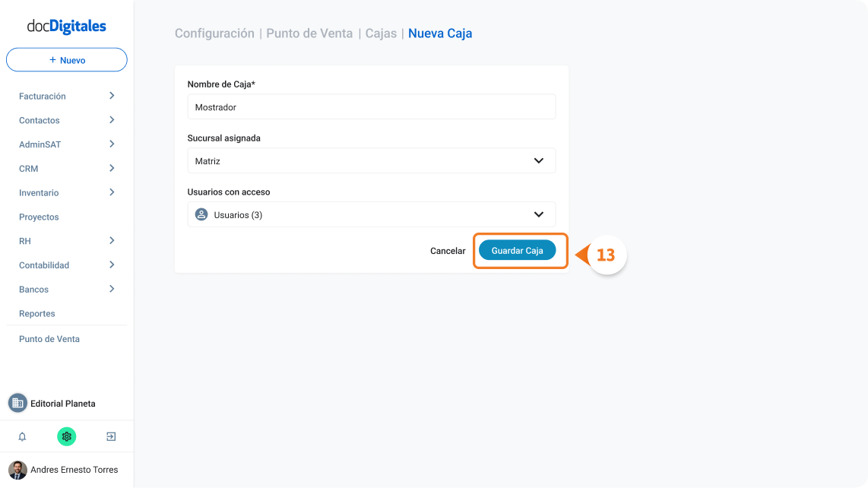Select Reportes from sidebar menu
This screenshot has height=488, width=868.
tap(37, 313)
